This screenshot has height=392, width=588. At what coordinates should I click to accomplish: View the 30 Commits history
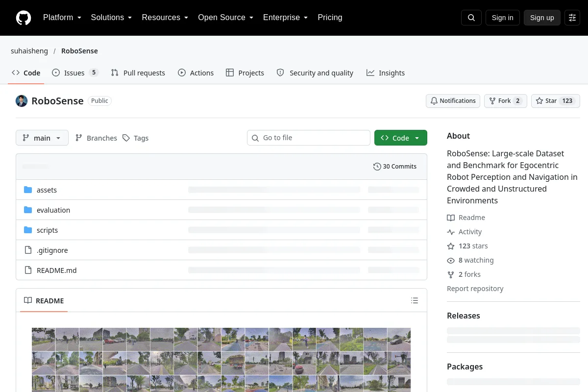pyautogui.click(x=395, y=167)
